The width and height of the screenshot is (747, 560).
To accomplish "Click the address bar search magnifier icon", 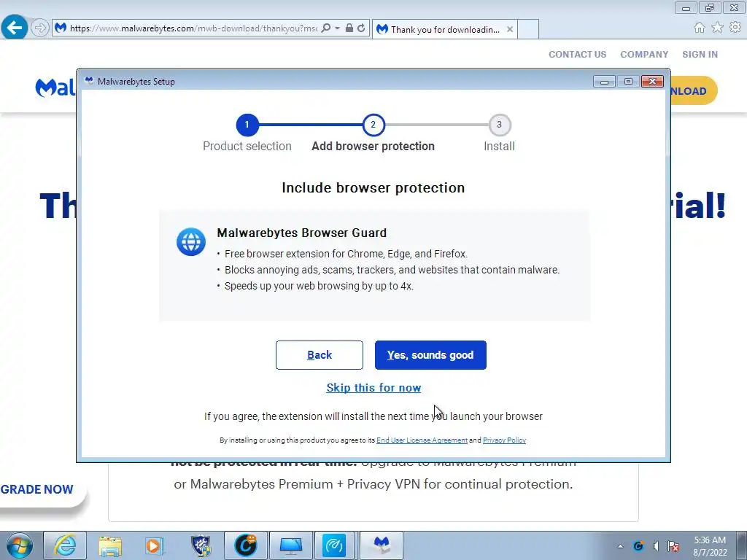I will pos(326,28).
